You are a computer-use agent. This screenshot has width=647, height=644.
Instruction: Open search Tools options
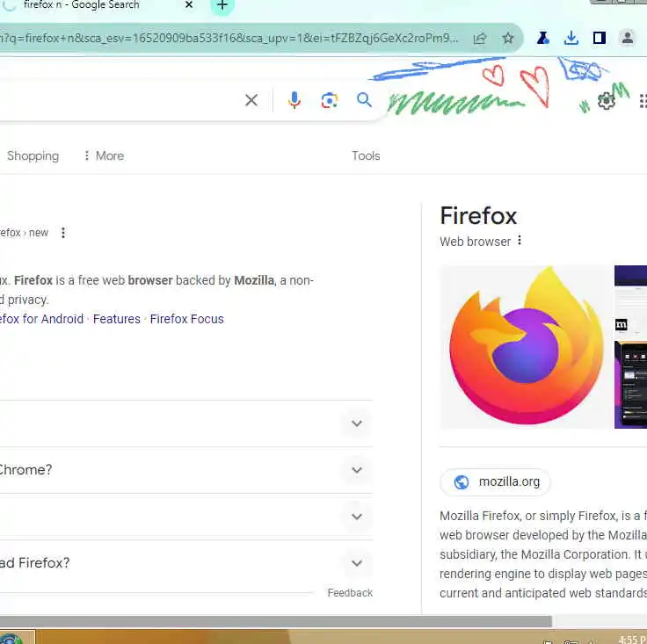pyautogui.click(x=366, y=156)
